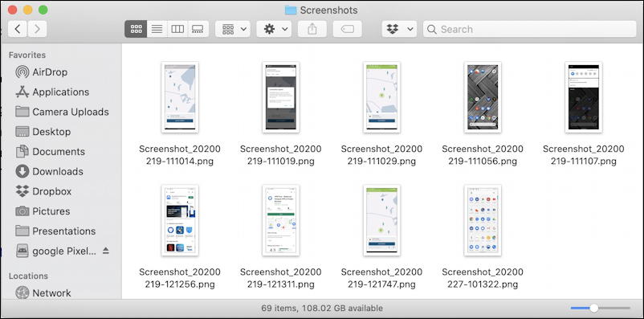
Task: Open Applications from the sidebar
Action: [51, 92]
